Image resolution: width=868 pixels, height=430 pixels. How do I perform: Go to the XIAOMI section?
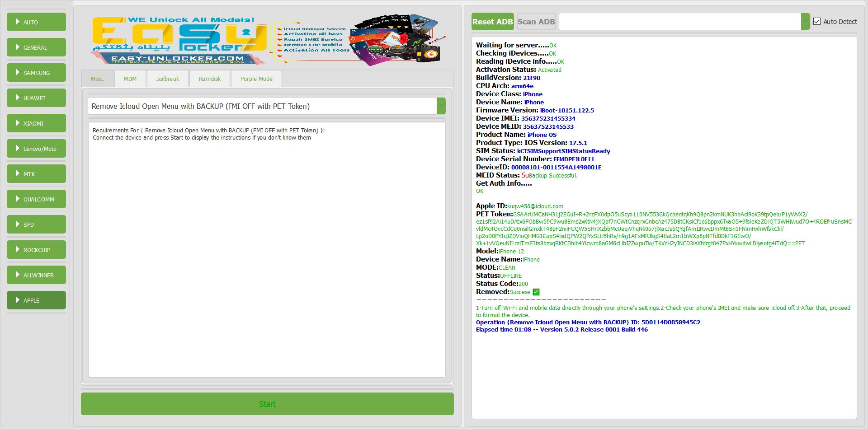[36, 123]
